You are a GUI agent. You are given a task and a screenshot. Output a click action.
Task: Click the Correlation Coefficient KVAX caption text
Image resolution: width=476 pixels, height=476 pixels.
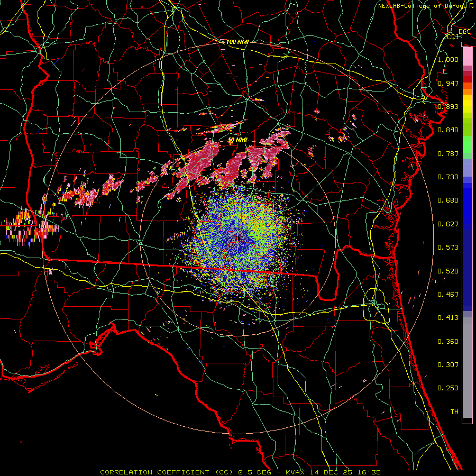tap(240, 472)
